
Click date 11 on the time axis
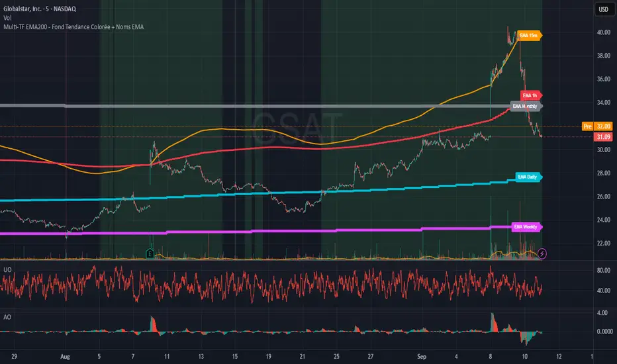[x=167, y=357]
